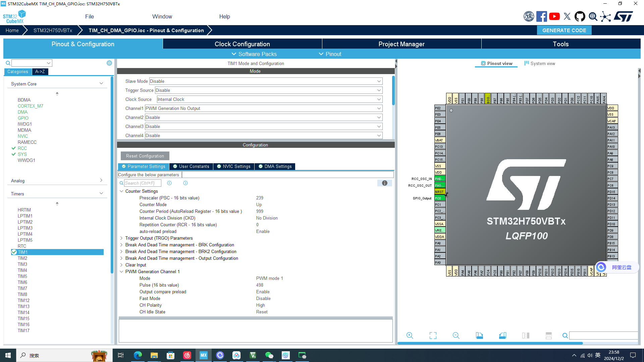The image size is (644, 362).
Task: Switch to System view
Action: (x=540, y=63)
